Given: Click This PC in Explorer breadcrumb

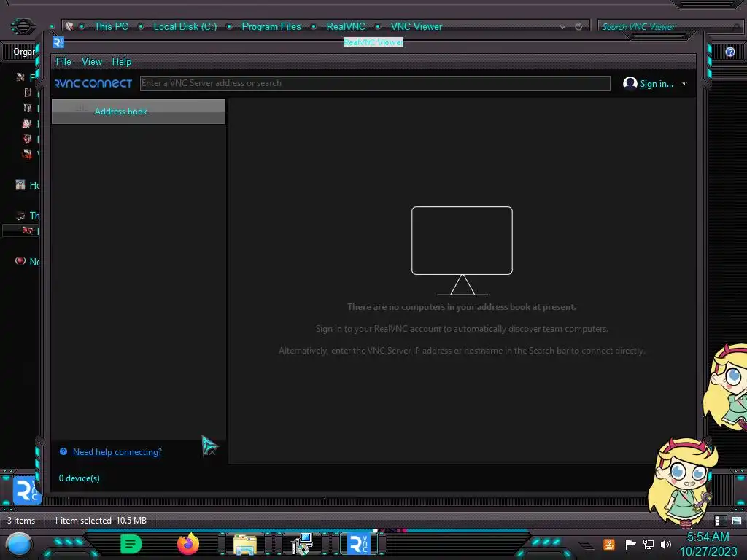Looking at the screenshot, I should click(111, 27).
